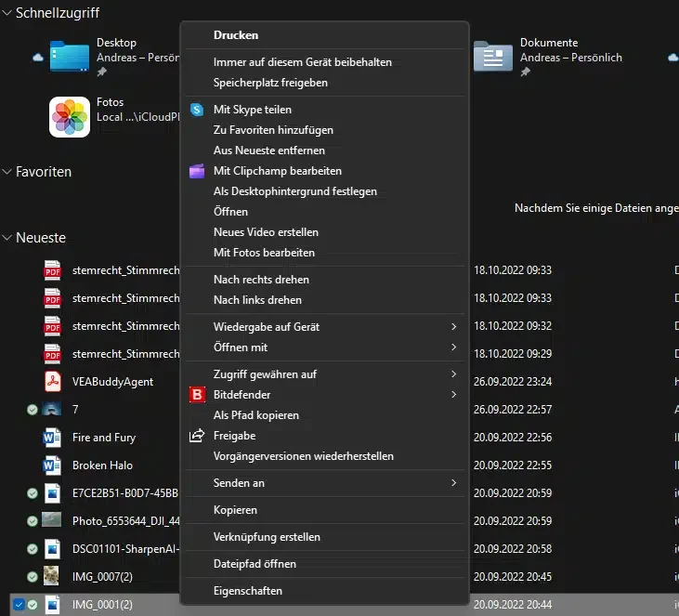Uncheck the checkbox beside IMG_0001(2)

[19, 605]
